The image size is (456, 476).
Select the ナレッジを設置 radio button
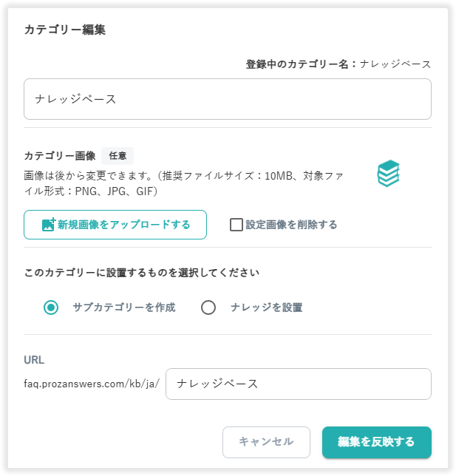pos(208,307)
